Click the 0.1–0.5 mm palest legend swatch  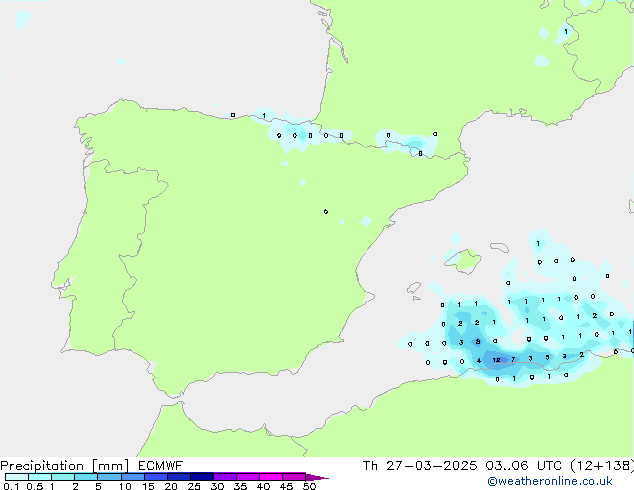(17, 477)
